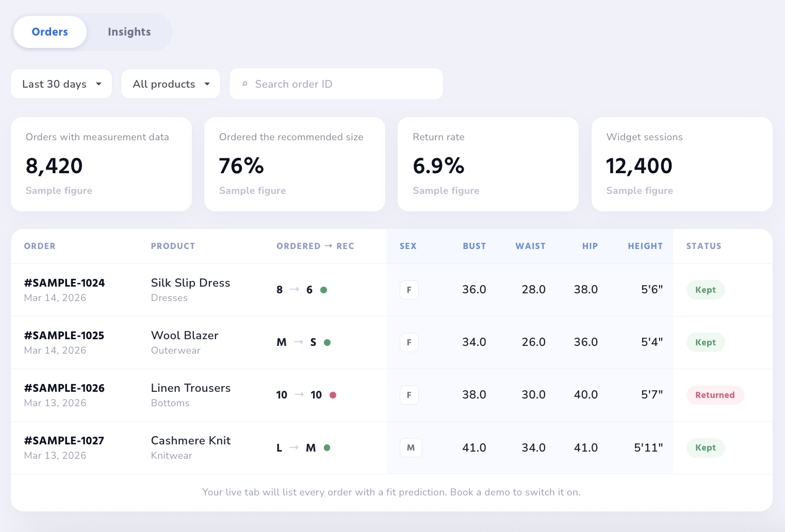Click the Wool Blazer product name
The height and width of the screenshot is (532, 785).
tap(185, 336)
